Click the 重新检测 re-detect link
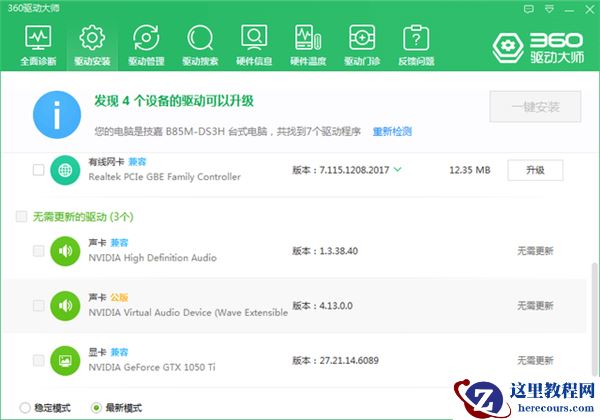Screen dimensions: 600x420 click(x=392, y=132)
